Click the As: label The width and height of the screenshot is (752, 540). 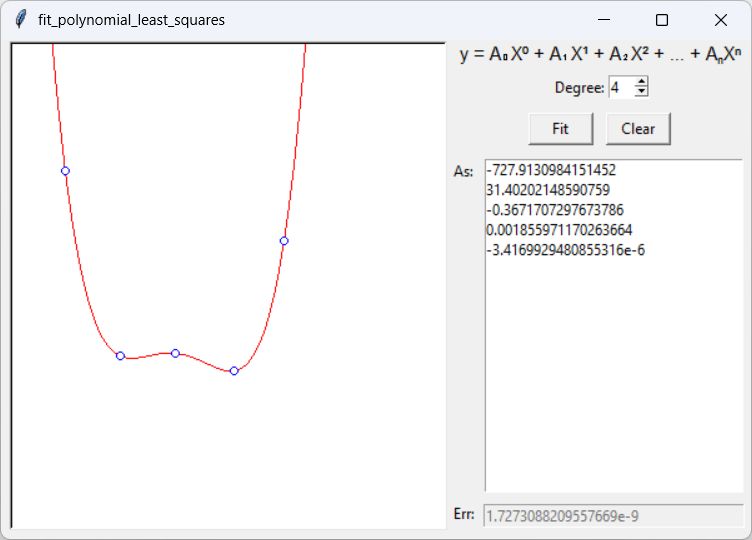[x=463, y=171]
